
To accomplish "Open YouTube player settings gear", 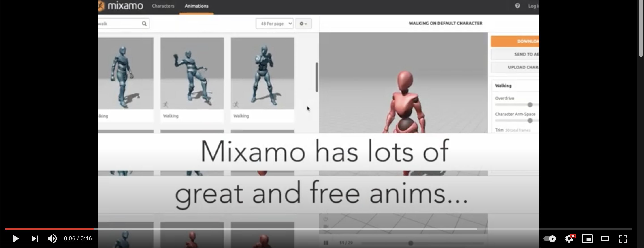I will [569, 239].
